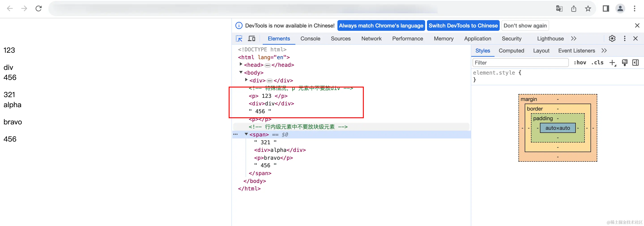Viewport: 644px width, 226px height.
Task: Show more Styles sidebar tabs chevron
Action: click(604, 51)
